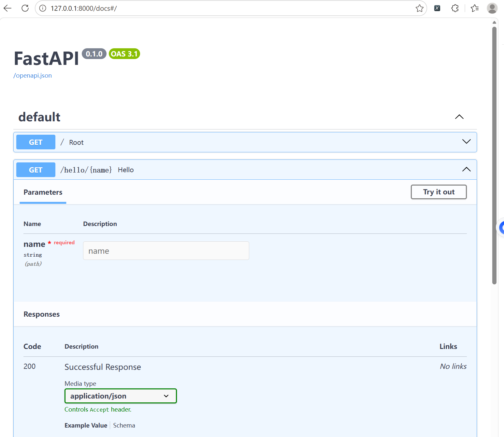Switch to the Schema tab

(124, 425)
